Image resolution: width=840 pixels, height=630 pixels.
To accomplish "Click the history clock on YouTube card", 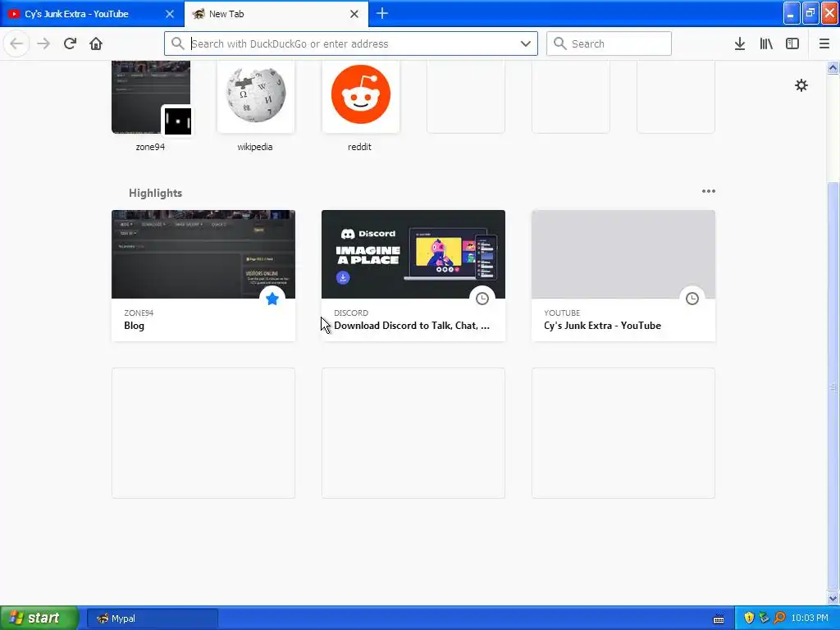I will pos(692,299).
